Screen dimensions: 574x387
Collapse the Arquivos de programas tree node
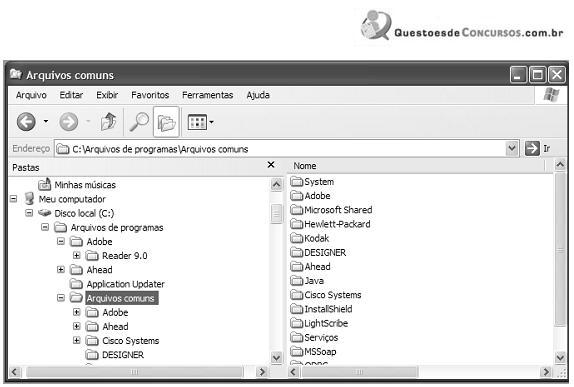tap(45, 227)
